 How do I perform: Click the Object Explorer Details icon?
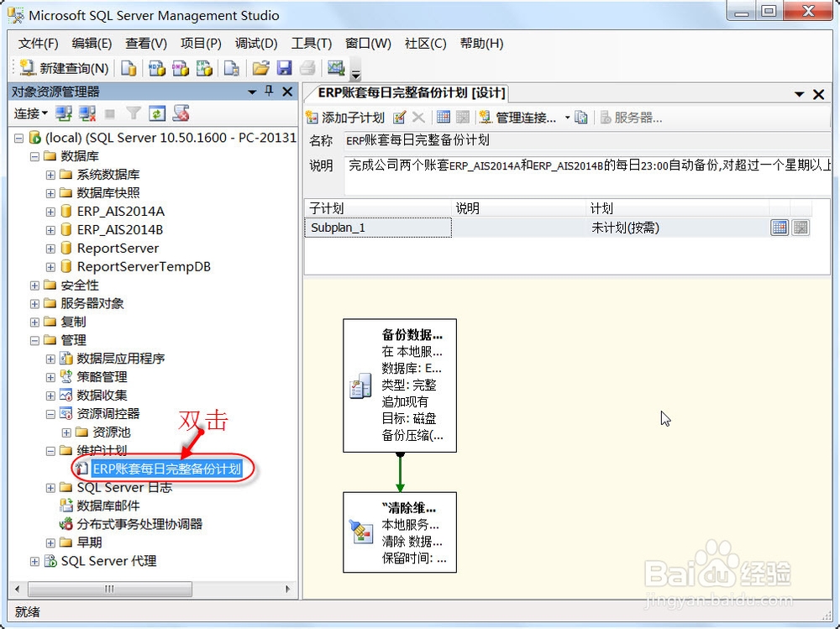coord(181,113)
